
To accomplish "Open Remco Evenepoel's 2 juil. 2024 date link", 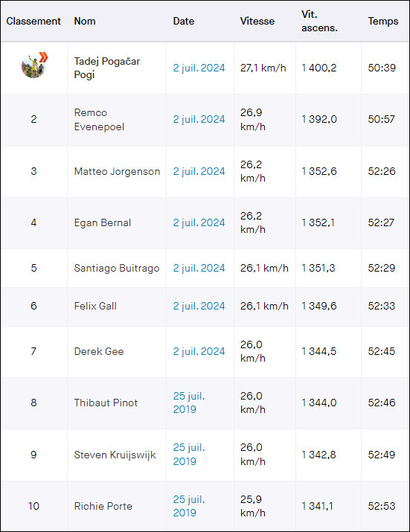I will (x=199, y=120).
